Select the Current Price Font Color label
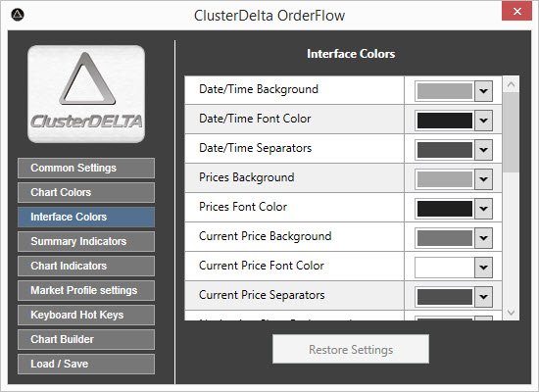Image resolution: width=539 pixels, height=392 pixels. tap(262, 266)
